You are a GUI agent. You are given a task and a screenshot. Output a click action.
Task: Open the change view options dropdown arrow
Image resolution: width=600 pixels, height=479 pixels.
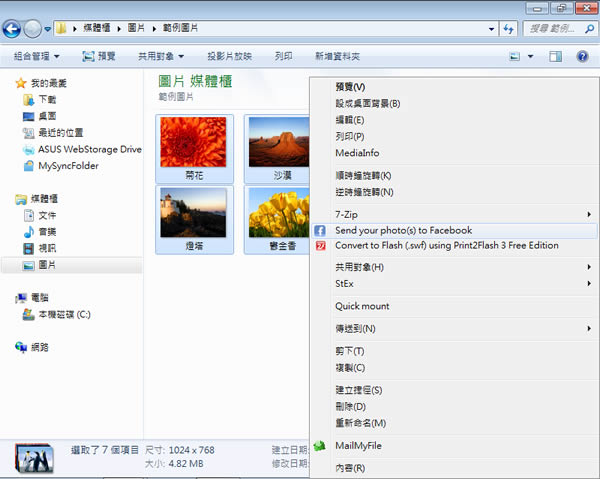point(531,57)
